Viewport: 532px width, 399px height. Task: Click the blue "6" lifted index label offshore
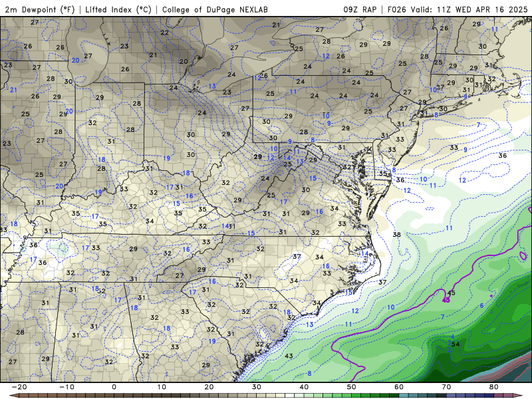481,306
